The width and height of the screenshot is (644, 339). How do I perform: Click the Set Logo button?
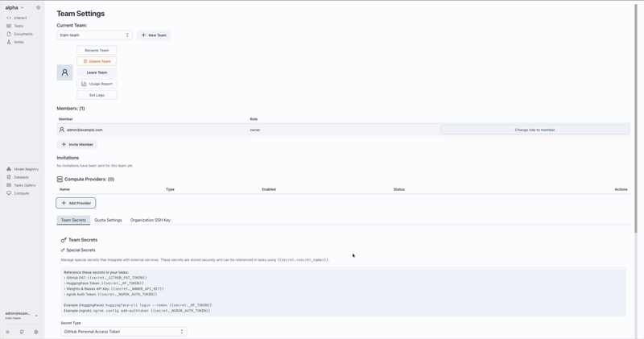tap(97, 95)
